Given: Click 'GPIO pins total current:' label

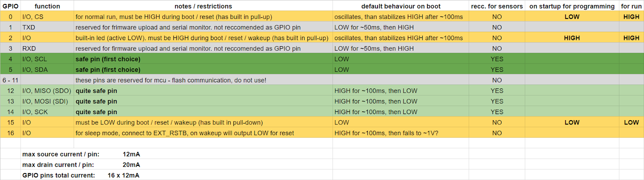Looking at the screenshot, I should 59,175.
